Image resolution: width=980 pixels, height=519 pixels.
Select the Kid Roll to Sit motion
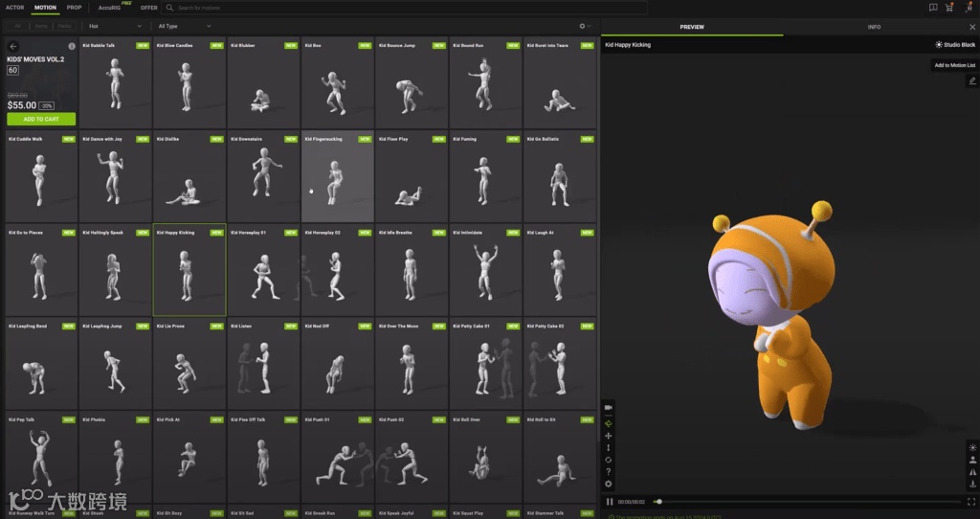[560, 458]
